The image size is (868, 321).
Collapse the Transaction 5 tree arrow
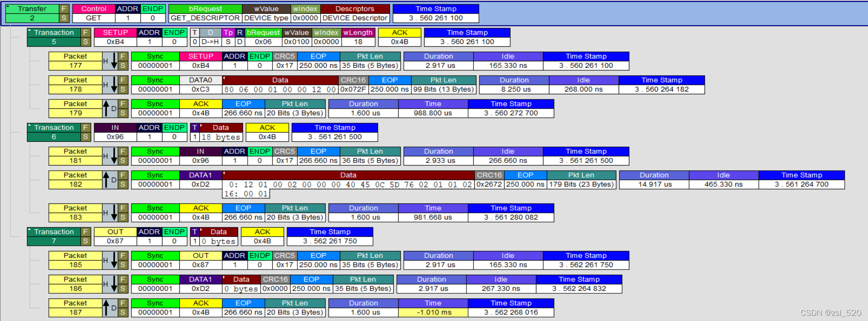pos(29,30)
